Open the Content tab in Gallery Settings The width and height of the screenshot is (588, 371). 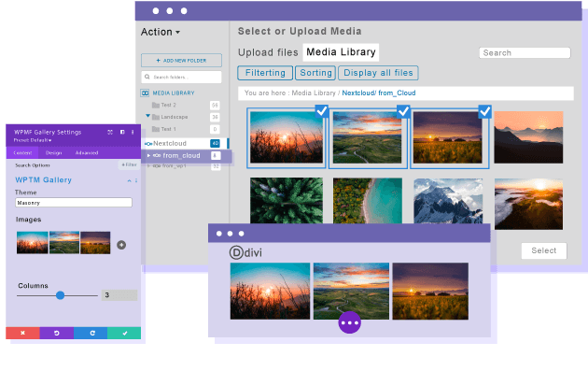point(22,153)
